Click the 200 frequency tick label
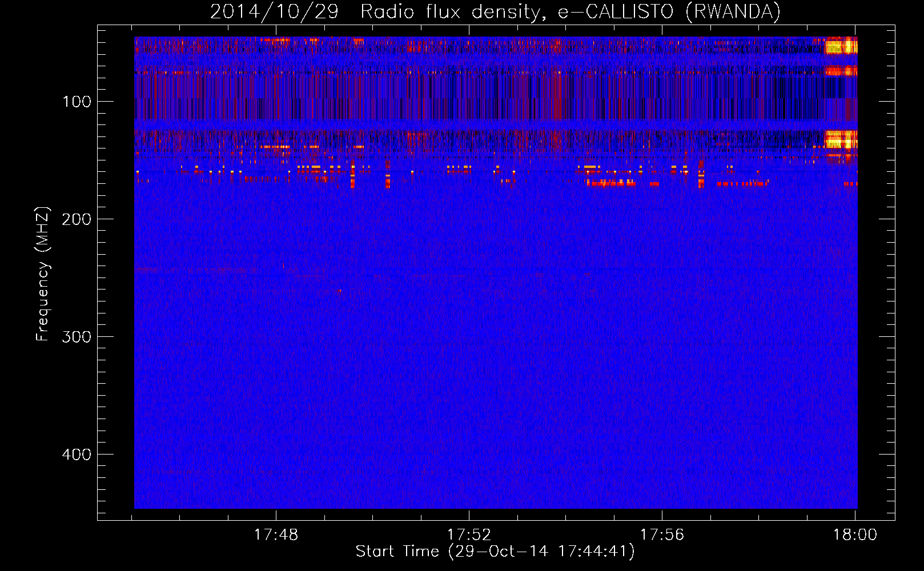924x571 pixels. (77, 219)
